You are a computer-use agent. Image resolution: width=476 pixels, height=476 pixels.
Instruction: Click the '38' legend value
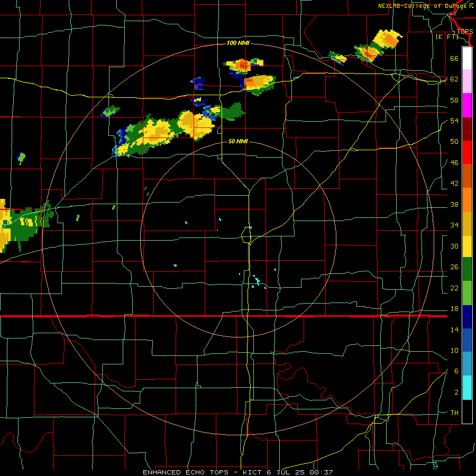pos(454,204)
